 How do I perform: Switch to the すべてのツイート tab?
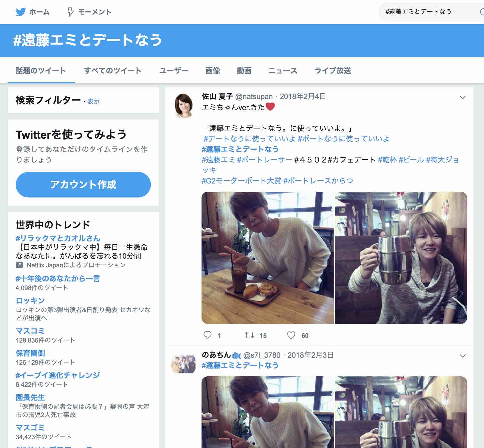tap(112, 71)
